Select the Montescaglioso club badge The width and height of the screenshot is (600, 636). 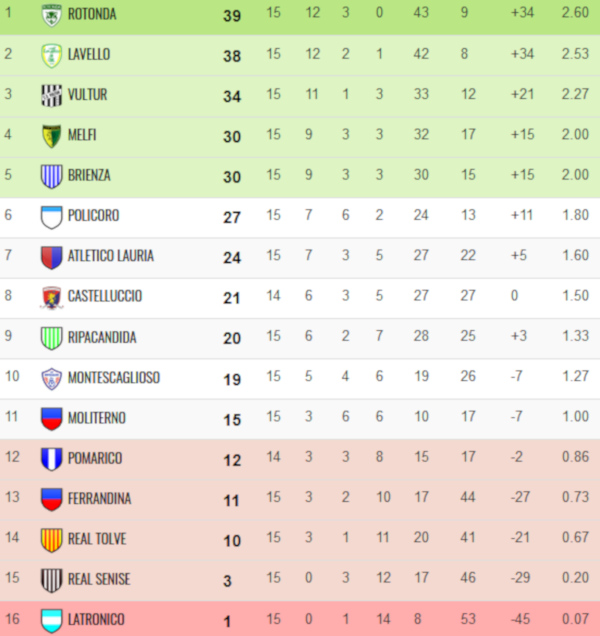click(52, 378)
